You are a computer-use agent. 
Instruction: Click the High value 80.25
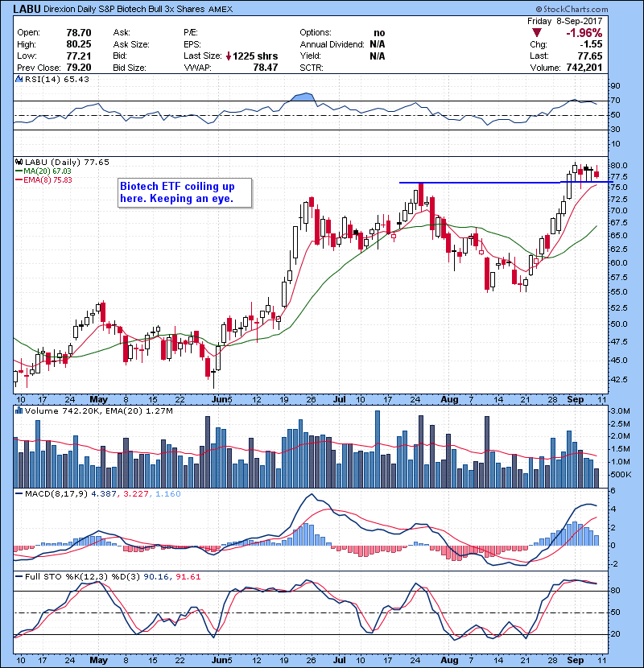pos(79,44)
